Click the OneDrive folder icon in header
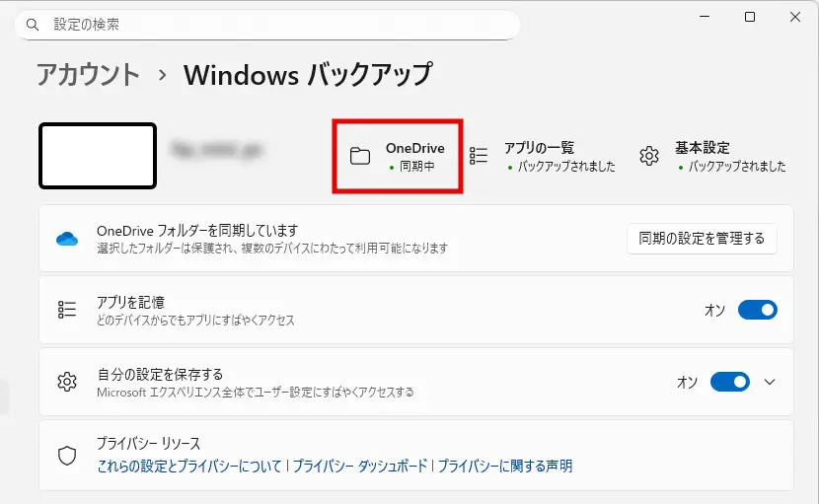 pyautogui.click(x=360, y=156)
